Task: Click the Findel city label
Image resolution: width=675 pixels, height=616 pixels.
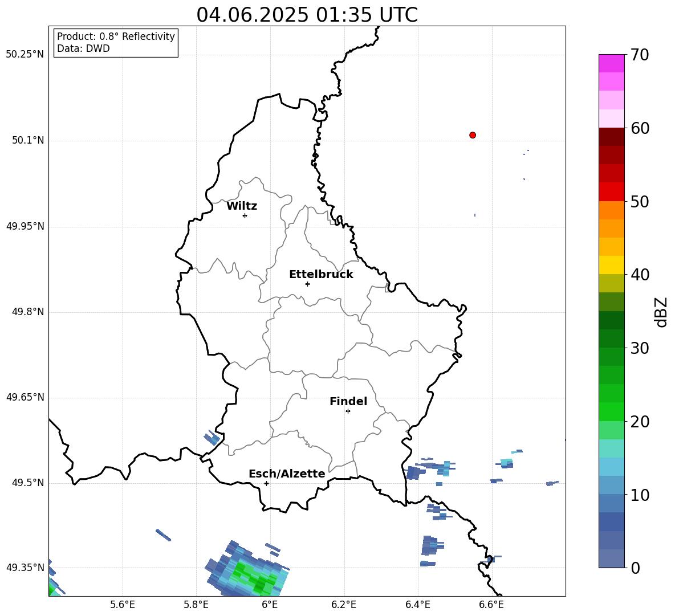Action: [x=348, y=401]
